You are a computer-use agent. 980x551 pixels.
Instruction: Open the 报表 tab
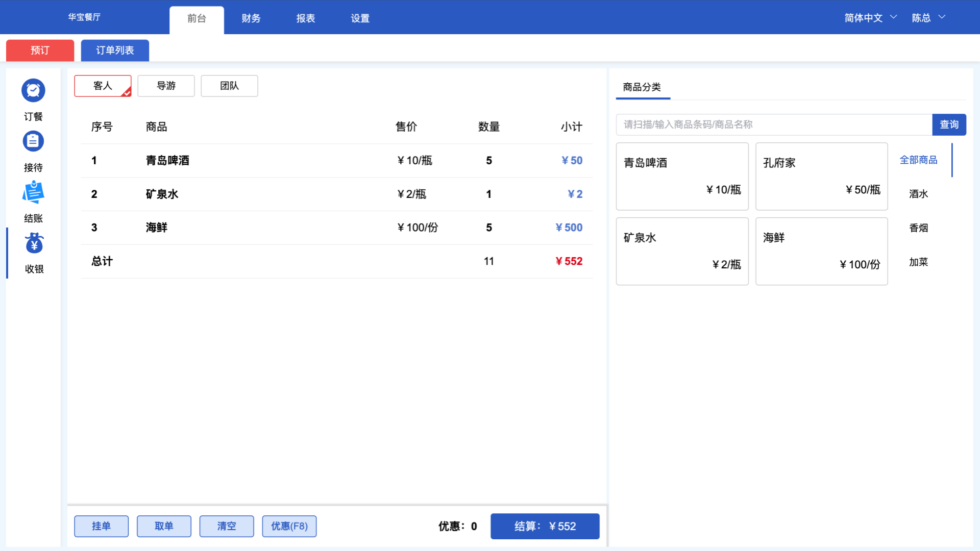pyautogui.click(x=306, y=18)
